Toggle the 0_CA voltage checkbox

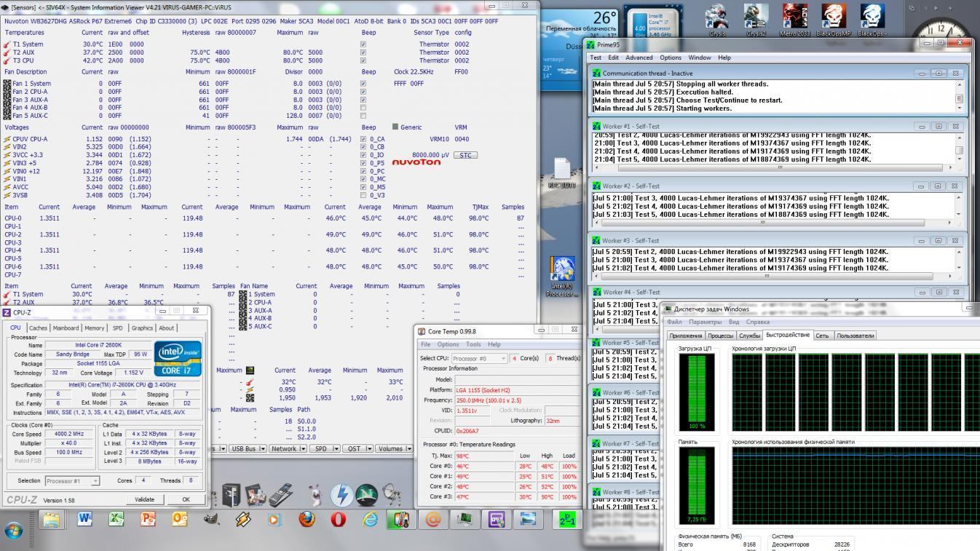[363, 139]
